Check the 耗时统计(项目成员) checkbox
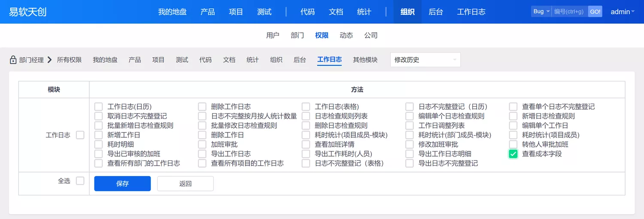This screenshot has height=219, width=644. click(x=513, y=135)
